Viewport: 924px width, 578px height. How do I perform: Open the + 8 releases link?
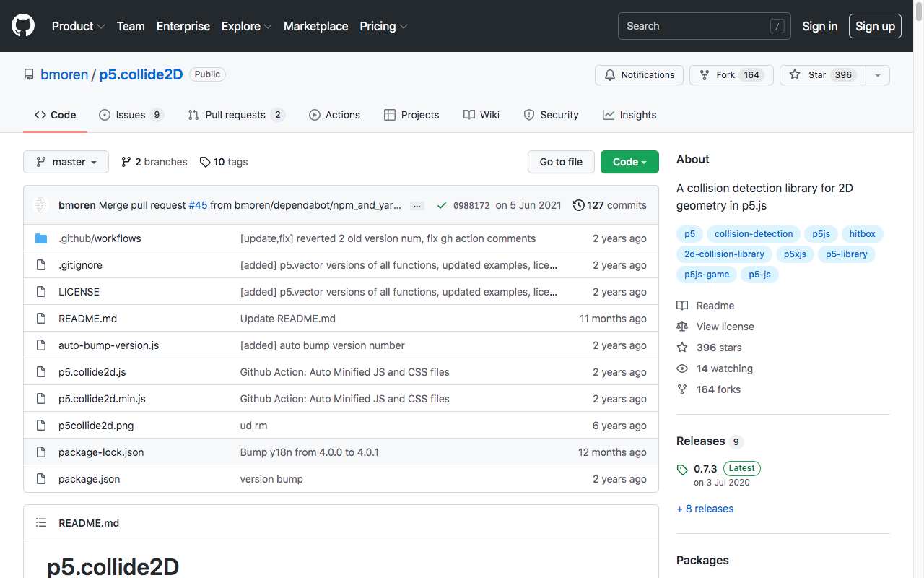pos(705,509)
